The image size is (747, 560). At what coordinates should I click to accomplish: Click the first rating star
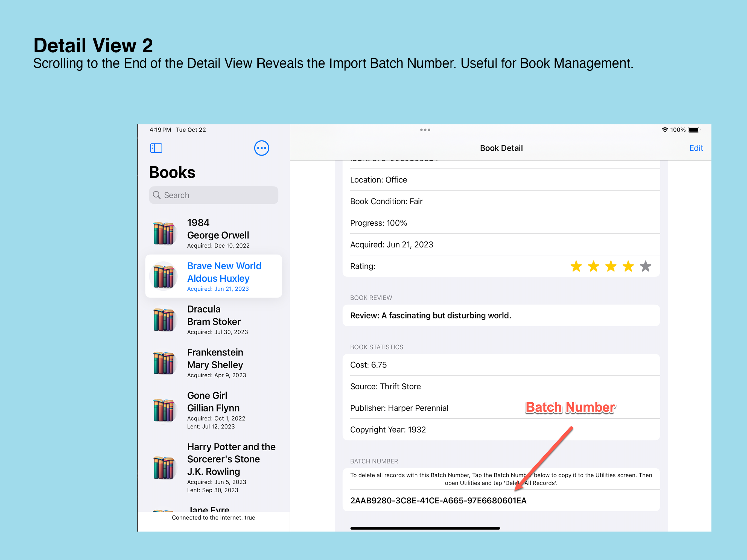576,266
